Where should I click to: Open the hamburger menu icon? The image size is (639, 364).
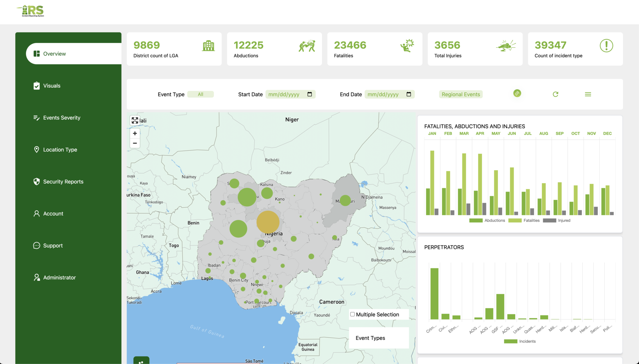pos(588,94)
